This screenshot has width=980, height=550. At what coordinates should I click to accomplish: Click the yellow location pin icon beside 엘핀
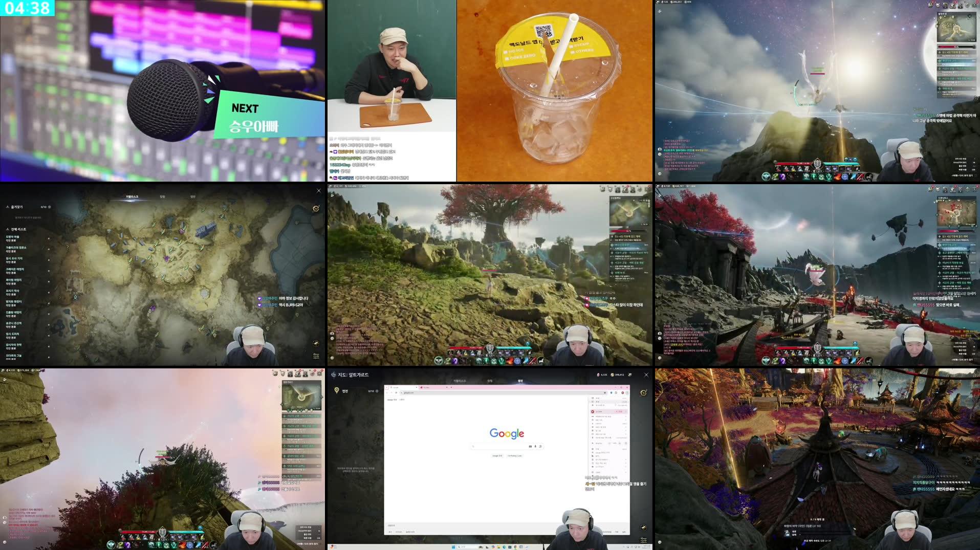point(336,391)
